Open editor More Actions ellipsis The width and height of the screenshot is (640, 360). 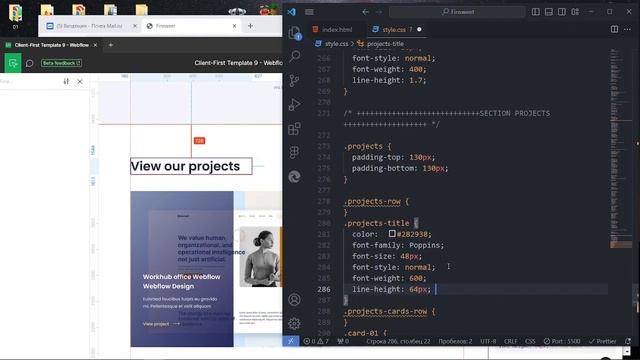(x=627, y=29)
